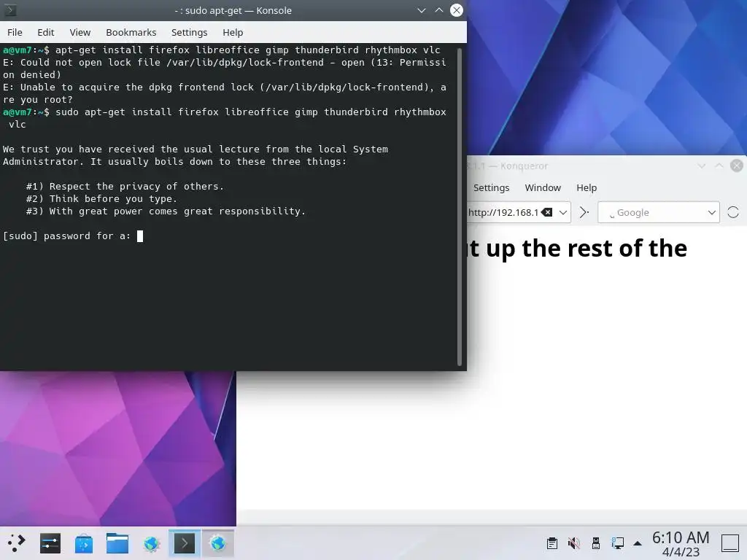Viewport: 747px width, 560px height.
Task: Click the Konqueror page heading text
Action: (577, 249)
